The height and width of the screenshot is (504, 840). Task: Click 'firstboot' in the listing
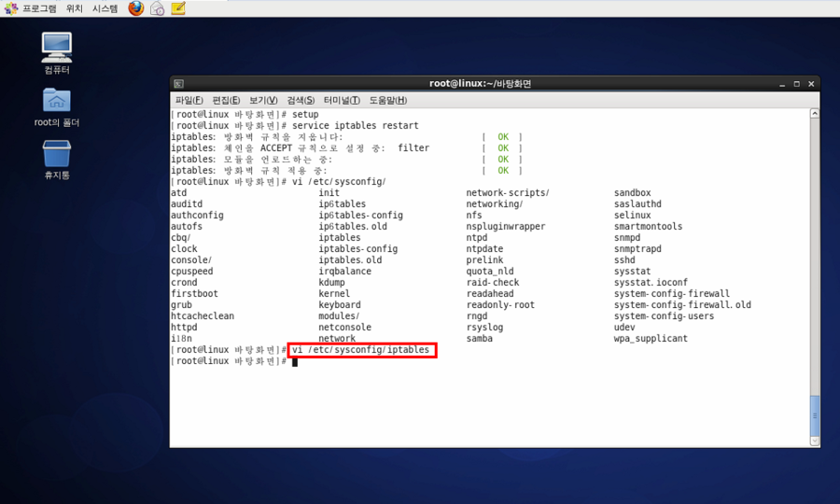tap(194, 293)
